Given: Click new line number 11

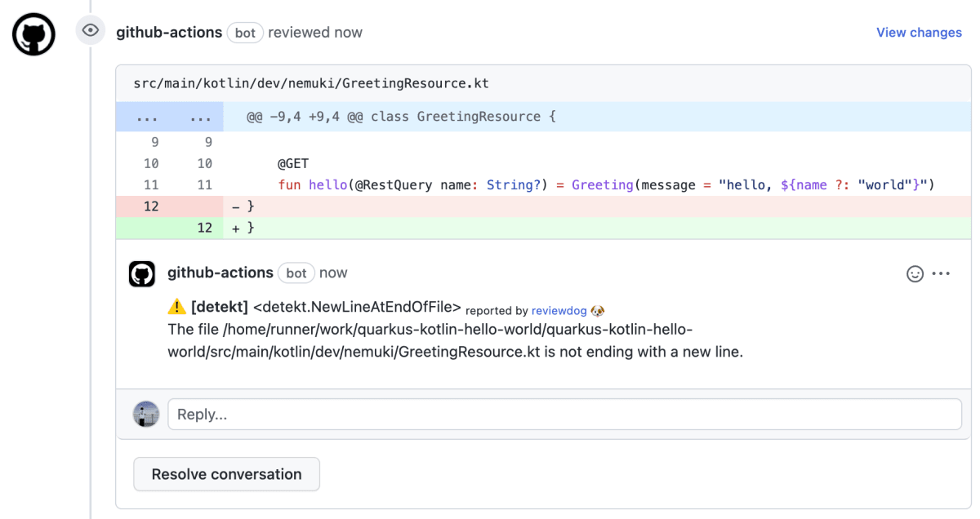Looking at the screenshot, I should 204,184.
